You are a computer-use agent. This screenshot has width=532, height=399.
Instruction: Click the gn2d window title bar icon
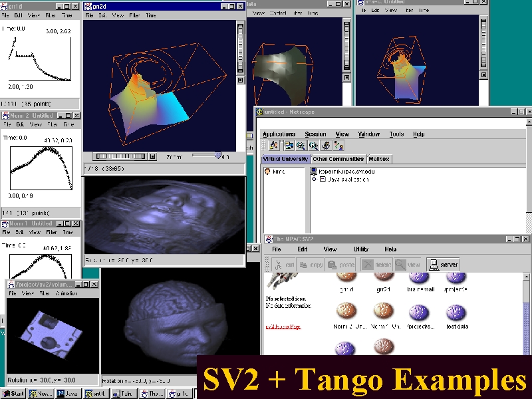88,6
